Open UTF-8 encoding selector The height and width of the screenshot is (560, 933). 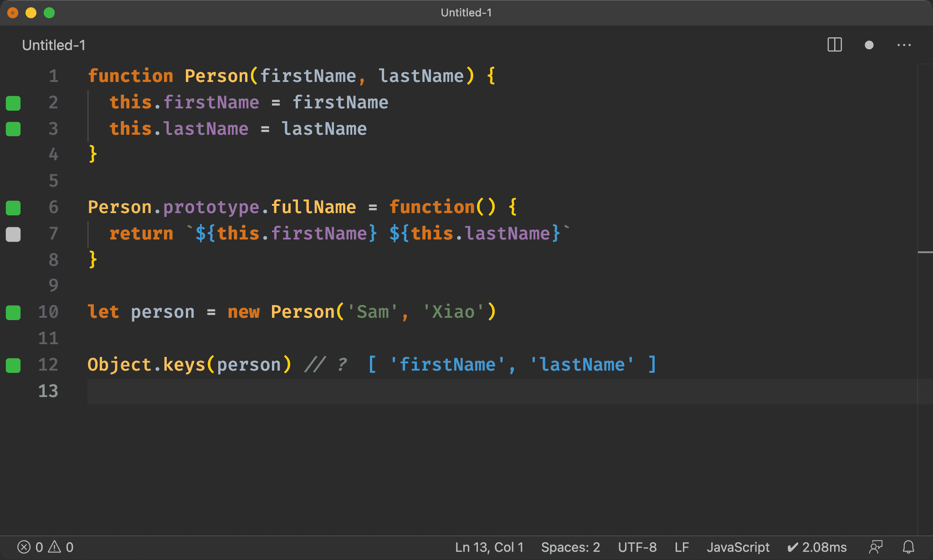coord(637,547)
